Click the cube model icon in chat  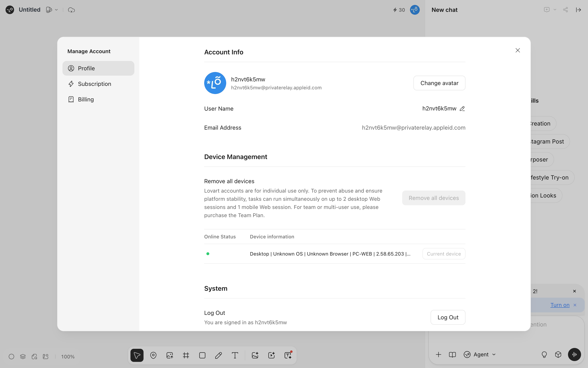coord(558,355)
